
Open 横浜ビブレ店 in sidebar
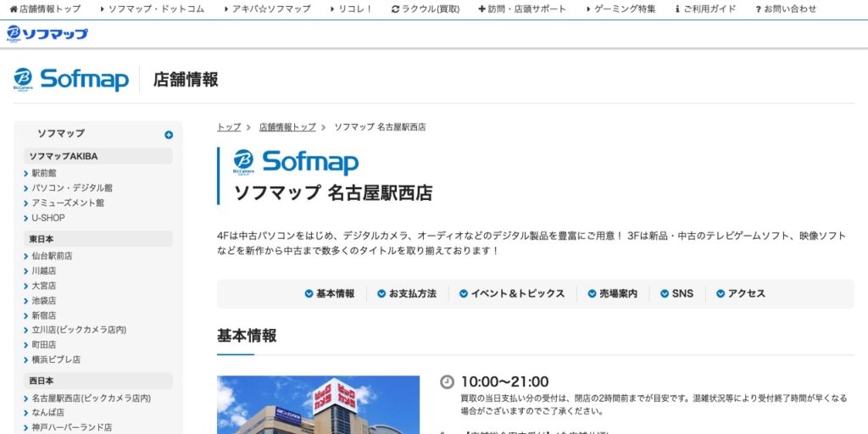click(x=56, y=359)
